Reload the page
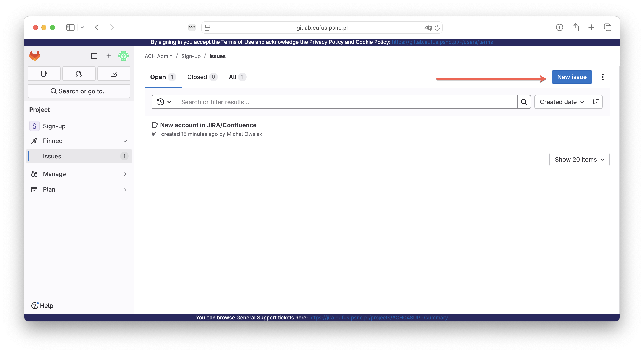The height and width of the screenshot is (353, 644). pos(437,28)
